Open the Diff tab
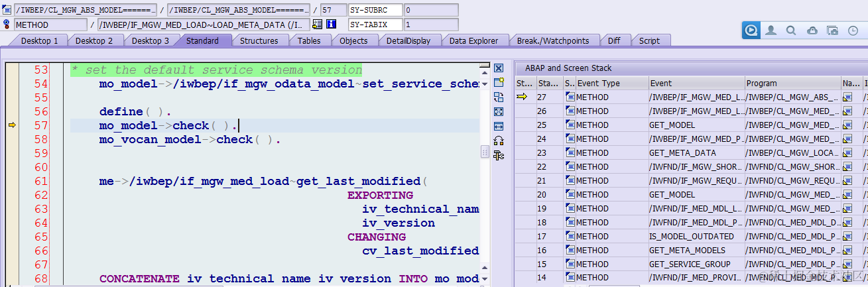The height and width of the screenshot is (287, 868). click(x=614, y=40)
